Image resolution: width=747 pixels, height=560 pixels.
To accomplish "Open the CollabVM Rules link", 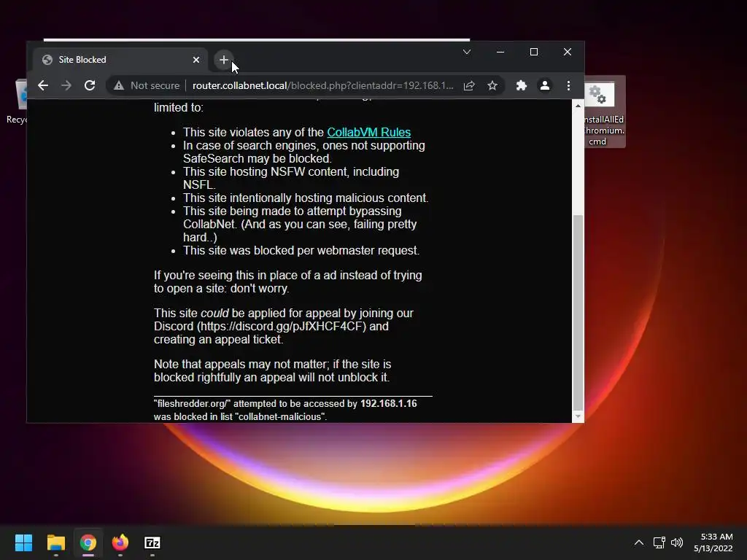I will pos(368,133).
